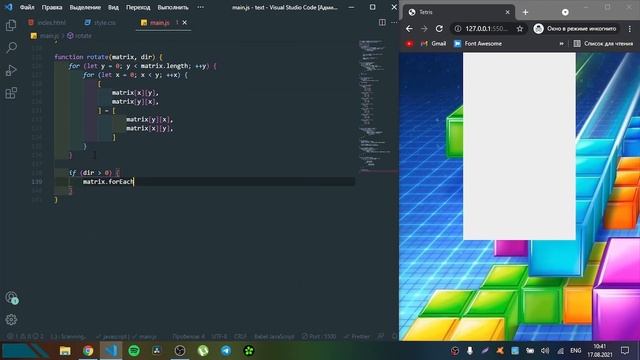Change language mode Babel JavaScript
Viewport: 640px width, 360px height.
coord(274,337)
